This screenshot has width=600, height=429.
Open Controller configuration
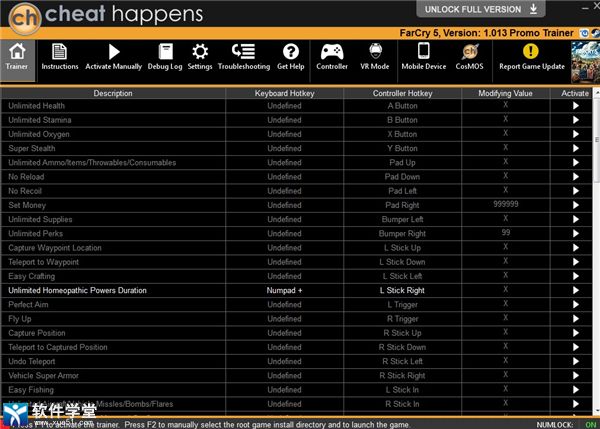[x=332, y=57]
